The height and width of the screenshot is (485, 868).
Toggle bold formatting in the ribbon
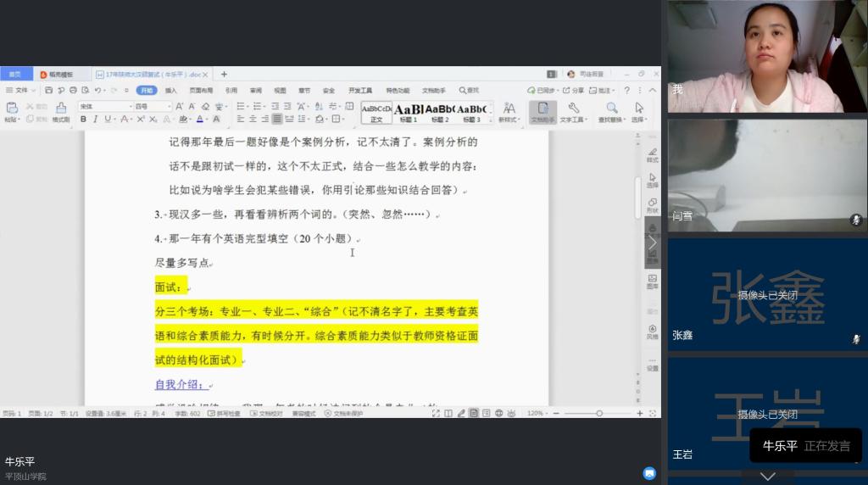83,120
